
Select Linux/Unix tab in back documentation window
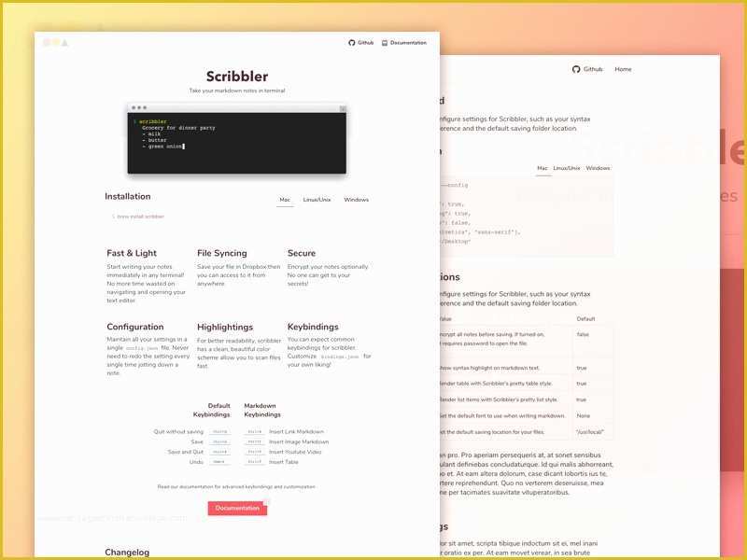pyautogui.click(x=567, y=168)
